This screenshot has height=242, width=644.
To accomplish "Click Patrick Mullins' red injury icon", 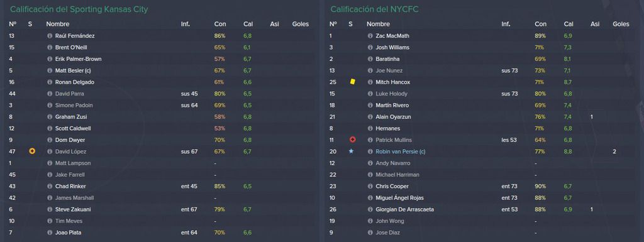I will (352, 140).
